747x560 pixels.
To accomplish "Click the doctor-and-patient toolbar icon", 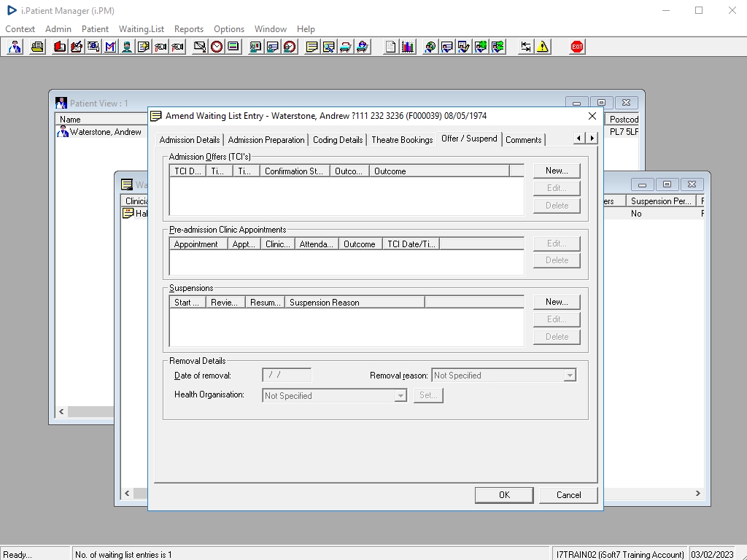I will (x=15, y=47).
